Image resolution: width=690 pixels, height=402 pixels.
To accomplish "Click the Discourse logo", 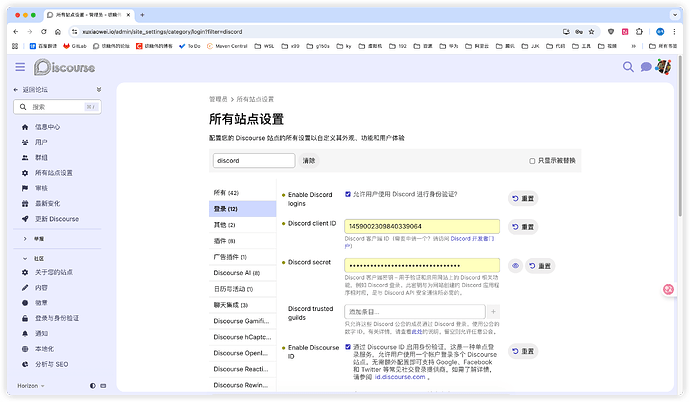I will 66,67.
